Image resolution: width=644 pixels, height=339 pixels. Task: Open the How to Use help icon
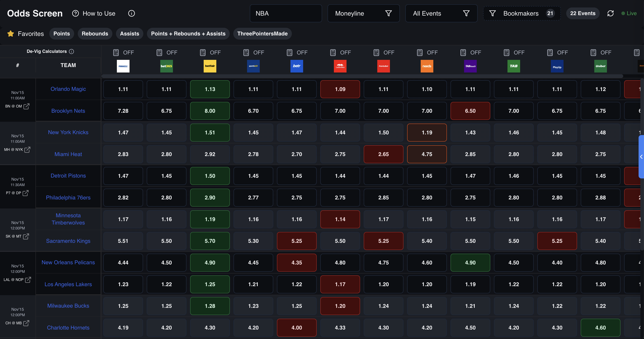(x=75, y=13)
